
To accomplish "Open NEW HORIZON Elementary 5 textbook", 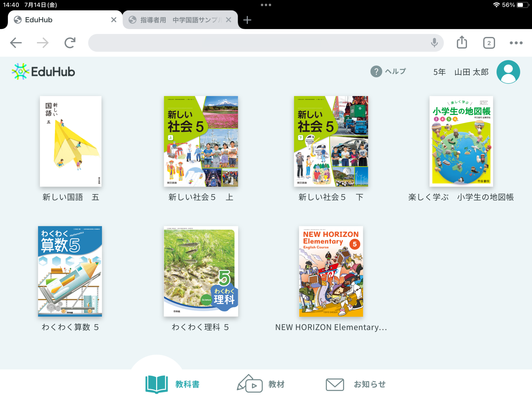I will click(330, 271).
